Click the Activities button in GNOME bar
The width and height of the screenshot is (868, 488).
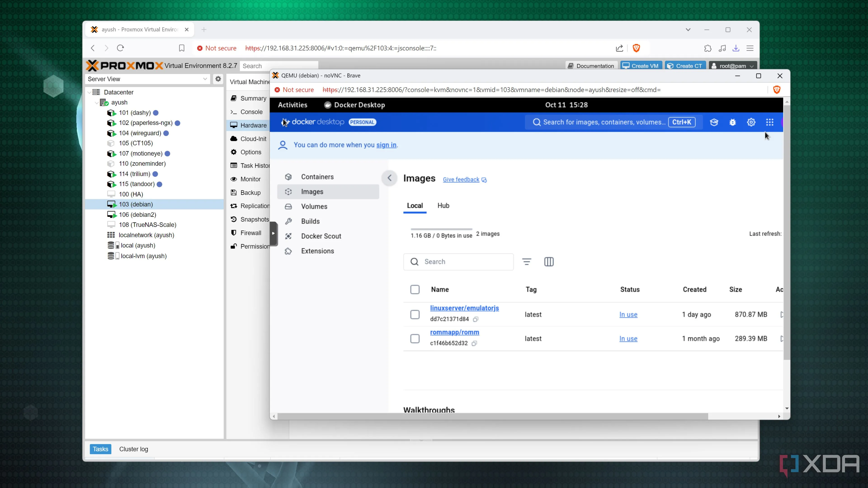pyautogui.click(x=292, y=105)
